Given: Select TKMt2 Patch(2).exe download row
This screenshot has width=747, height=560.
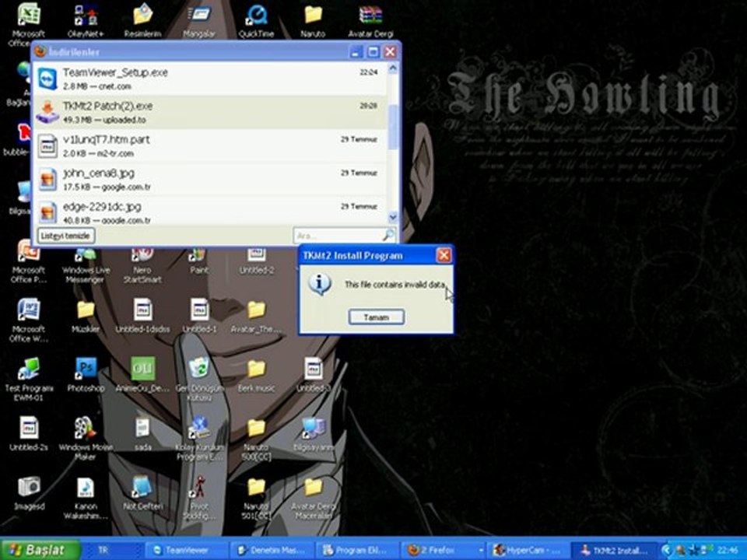Looking at the screenshot, I should [x=209, y=112].
